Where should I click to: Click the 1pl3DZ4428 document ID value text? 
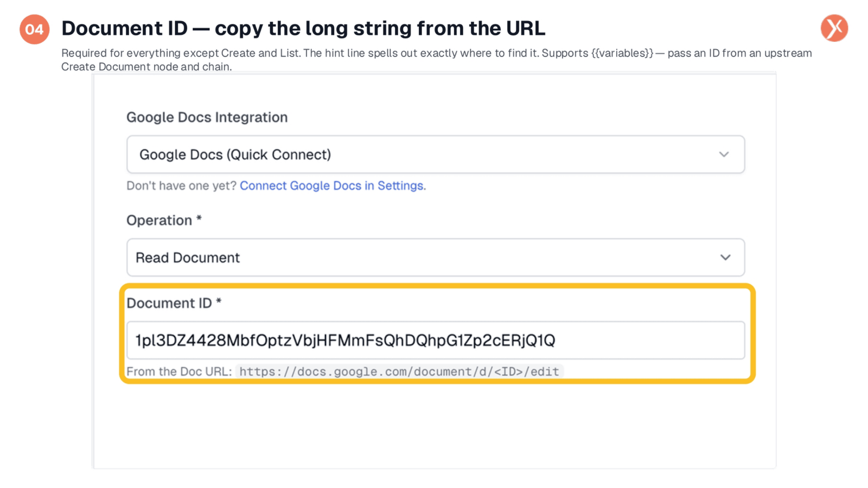(345, 340)
